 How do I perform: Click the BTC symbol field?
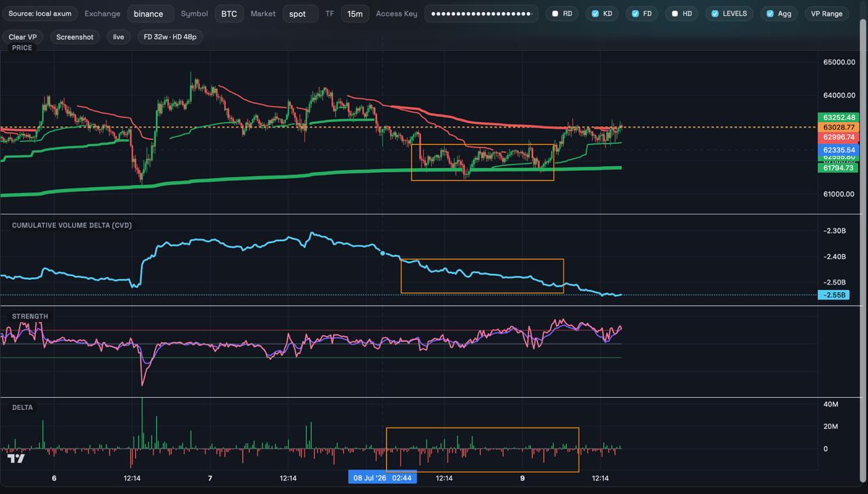tap(229, 14)
